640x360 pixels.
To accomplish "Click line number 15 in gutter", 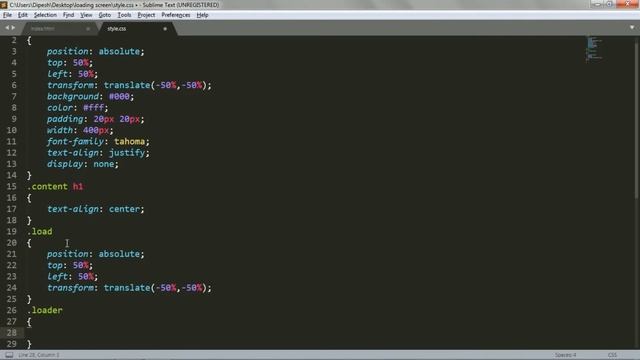I will pos(11,187).
